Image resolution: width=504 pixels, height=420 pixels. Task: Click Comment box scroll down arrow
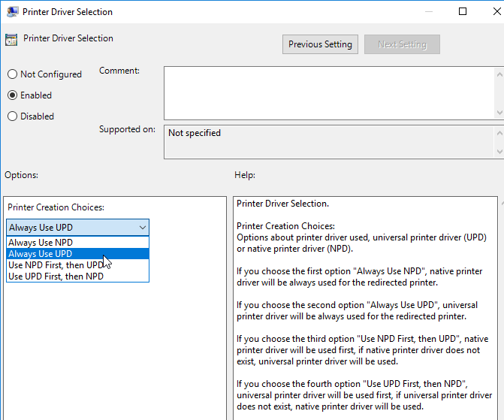coord(499,112)
